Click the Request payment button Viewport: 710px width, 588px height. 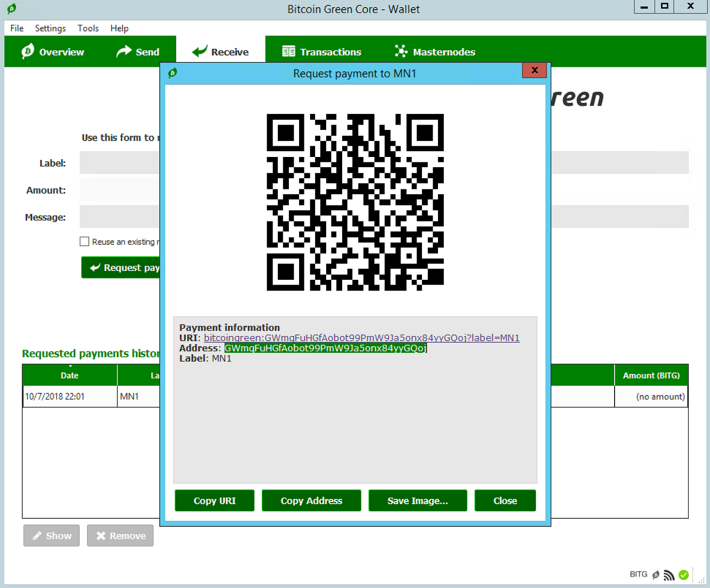[x=121, y=267]
